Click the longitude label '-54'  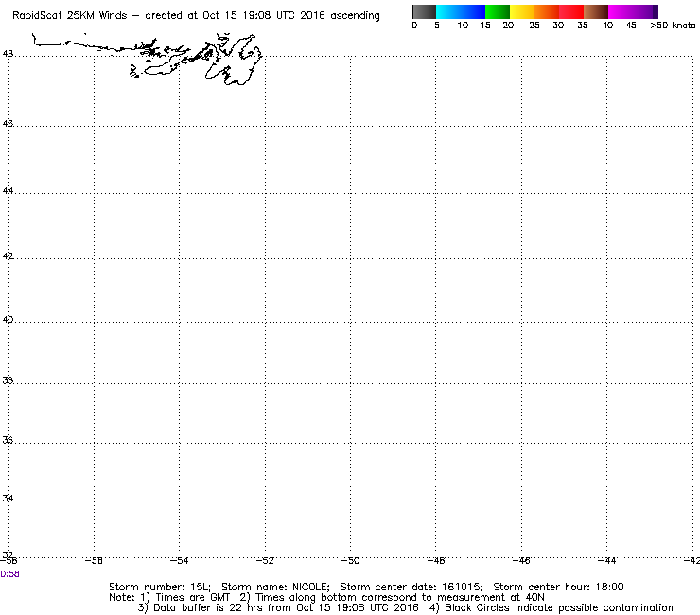[180, 561]
